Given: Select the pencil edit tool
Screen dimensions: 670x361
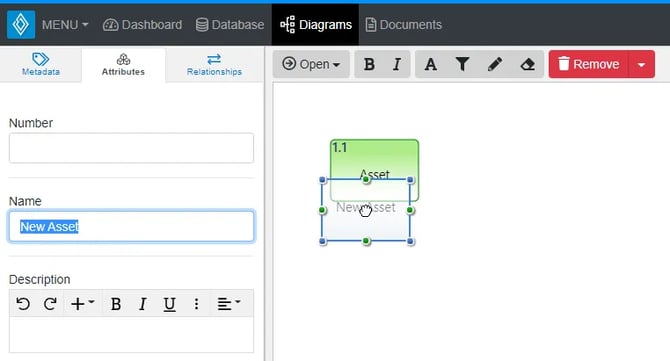Looking at the screenshot, I should point(495,64).
